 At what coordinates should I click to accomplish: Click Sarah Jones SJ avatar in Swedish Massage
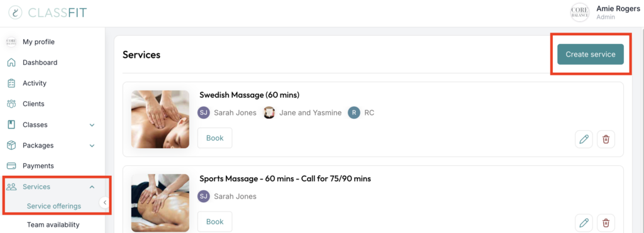[204, 113]
